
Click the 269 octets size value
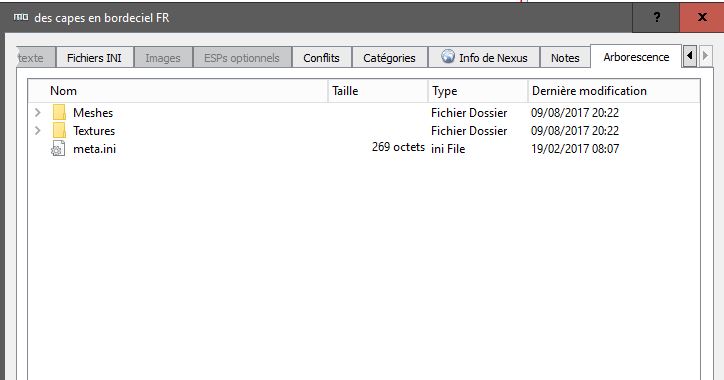click(x=398, y=147)
